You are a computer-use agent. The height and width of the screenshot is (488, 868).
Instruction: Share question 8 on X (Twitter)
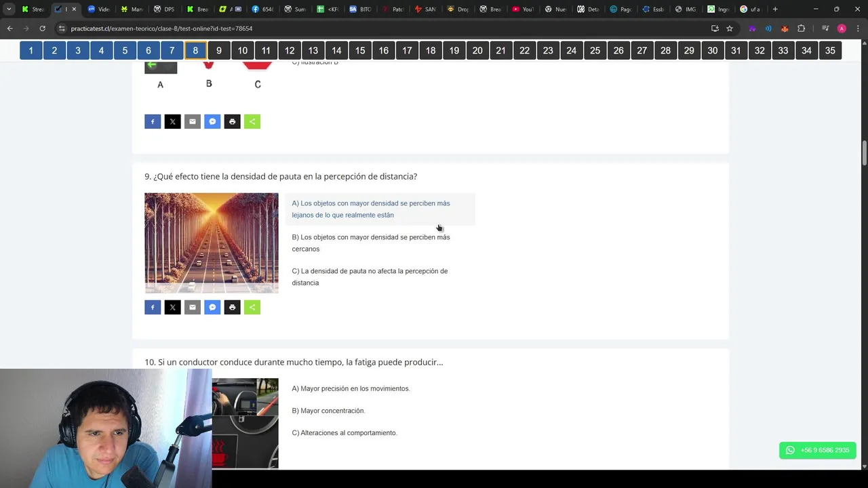pyautogui.click(x=172, y=121)
